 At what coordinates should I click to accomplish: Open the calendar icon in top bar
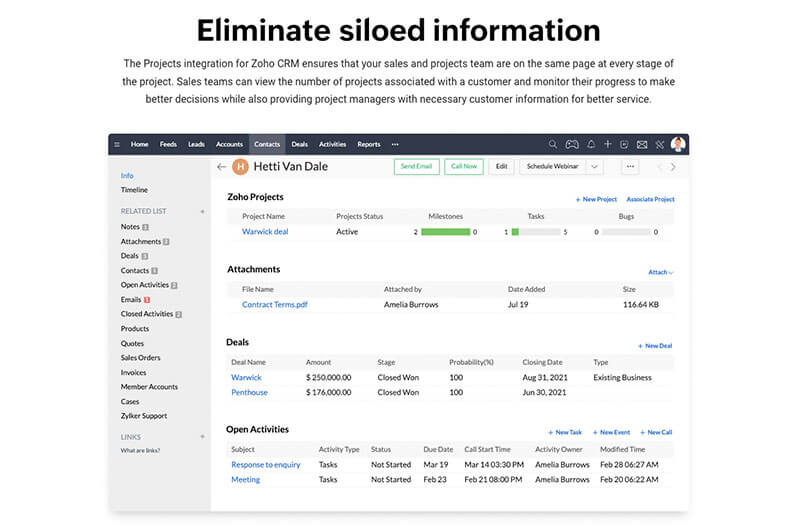click(x=624, y=144)
